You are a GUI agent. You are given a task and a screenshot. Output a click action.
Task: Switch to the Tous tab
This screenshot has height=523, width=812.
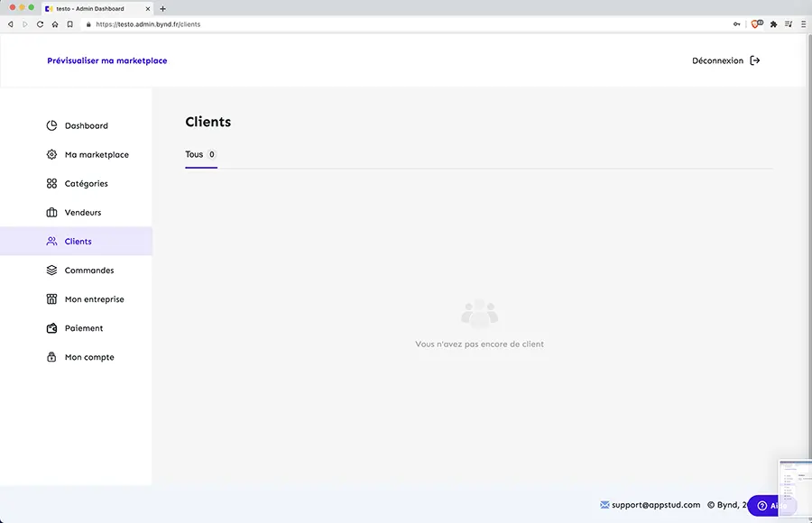201,154
